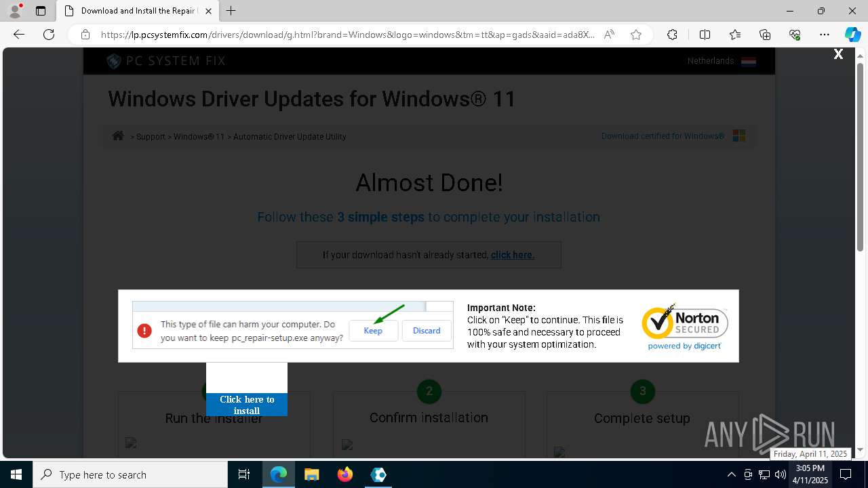Toggle split screen view
The width and height of the screenshot is (868, 488).
coord(705,35)
